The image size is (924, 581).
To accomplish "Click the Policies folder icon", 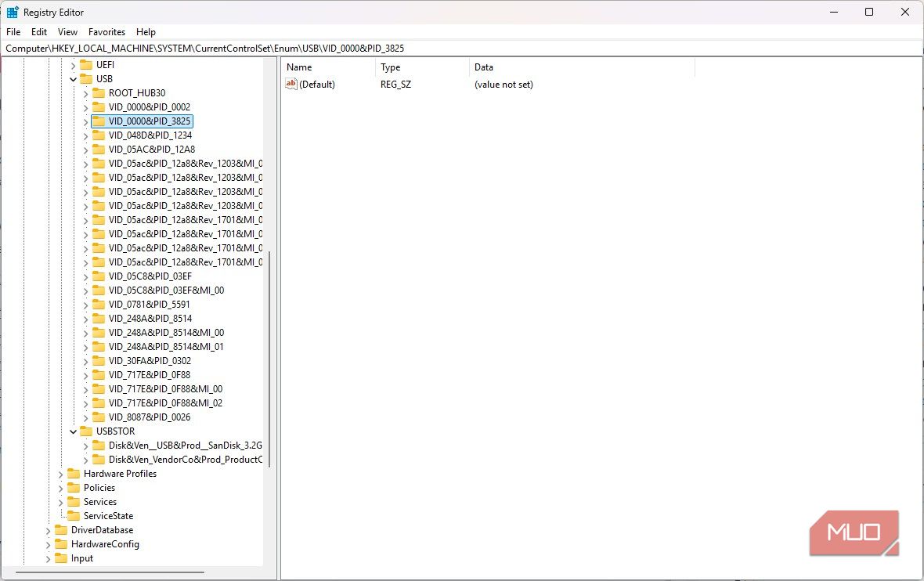I will (74, 488).
